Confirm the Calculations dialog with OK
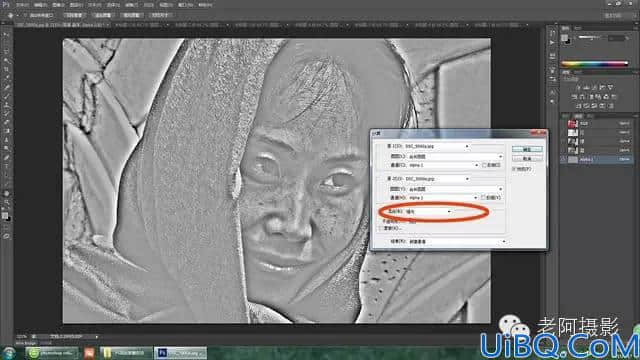Screen dimensions: 640x360 [527, 149]
